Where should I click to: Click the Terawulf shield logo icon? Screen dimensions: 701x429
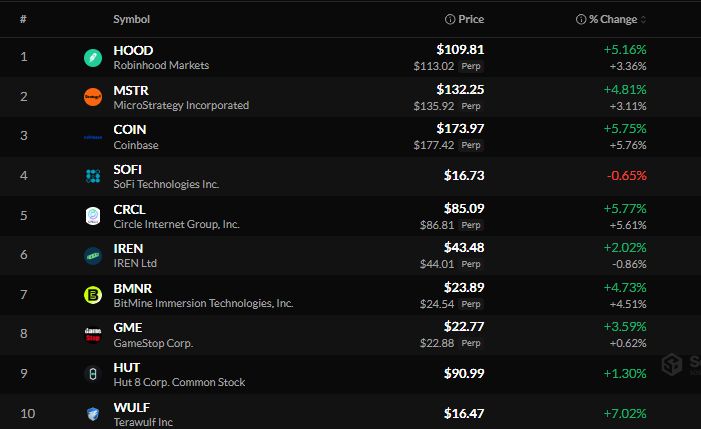(93, 414)
